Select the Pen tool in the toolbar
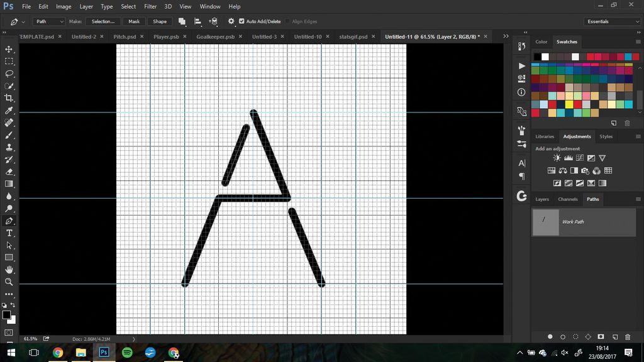This screenshot has width=644, height=362. pyautogui.click(x=8, y=221)
